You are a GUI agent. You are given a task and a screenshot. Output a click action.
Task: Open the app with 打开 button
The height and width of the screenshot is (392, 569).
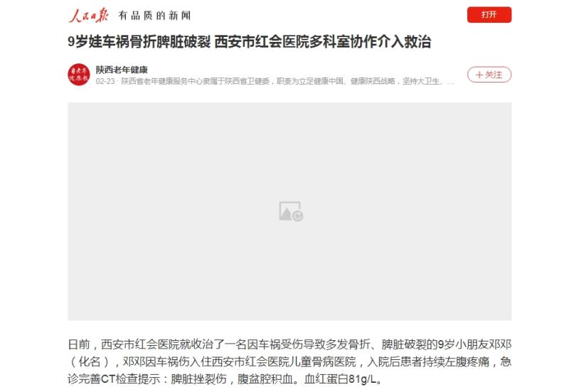489,15
